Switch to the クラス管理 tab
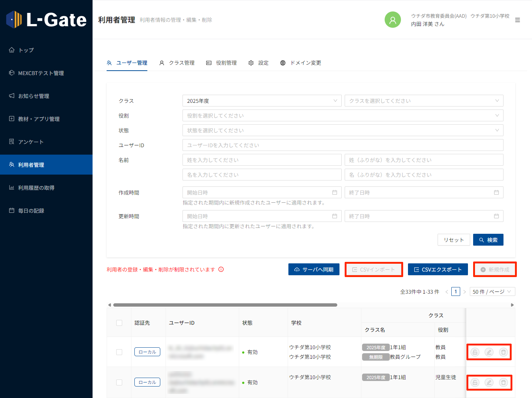This screenshot has width=532, height=398. (177, 63)
